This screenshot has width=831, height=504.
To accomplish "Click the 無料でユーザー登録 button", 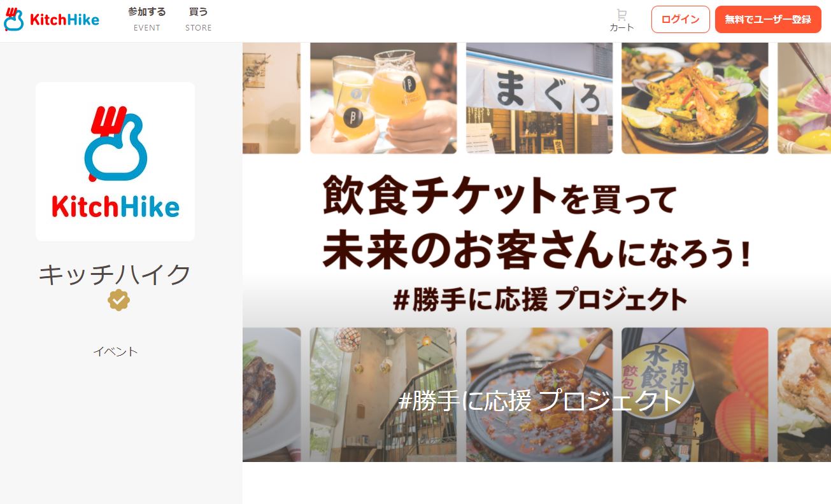I will pos(768,19).
